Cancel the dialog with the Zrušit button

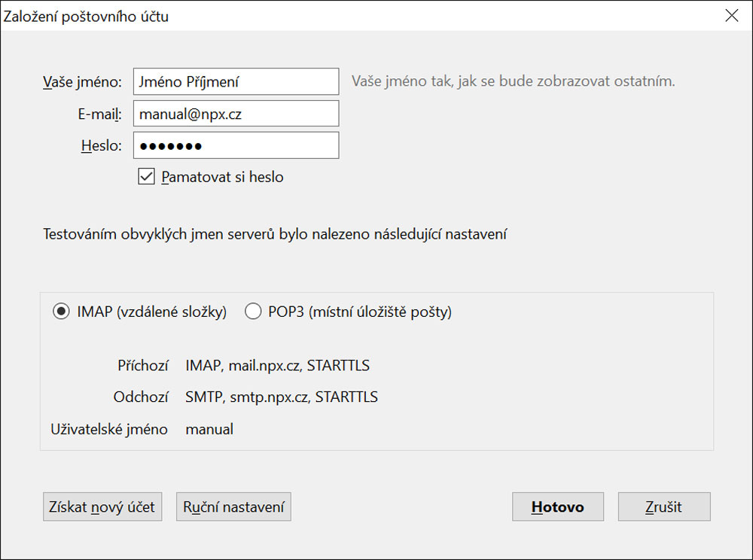[663, 507]
